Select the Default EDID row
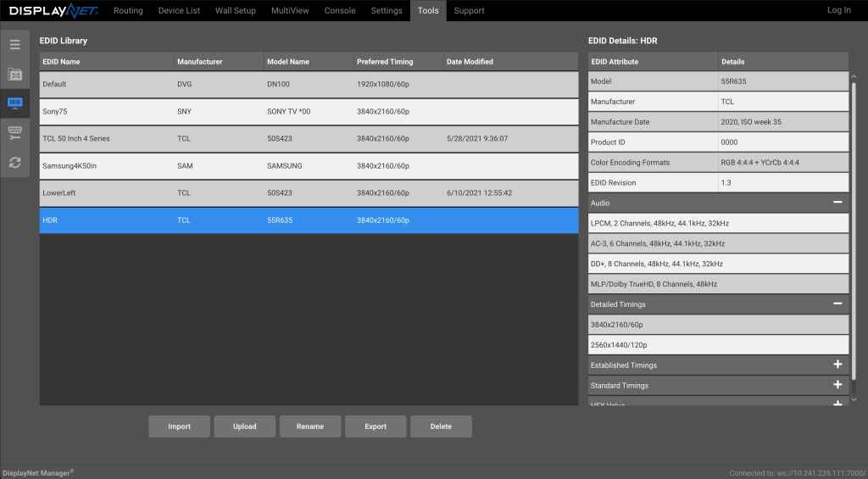Viewport: 868px width, 479px height. 309,84
